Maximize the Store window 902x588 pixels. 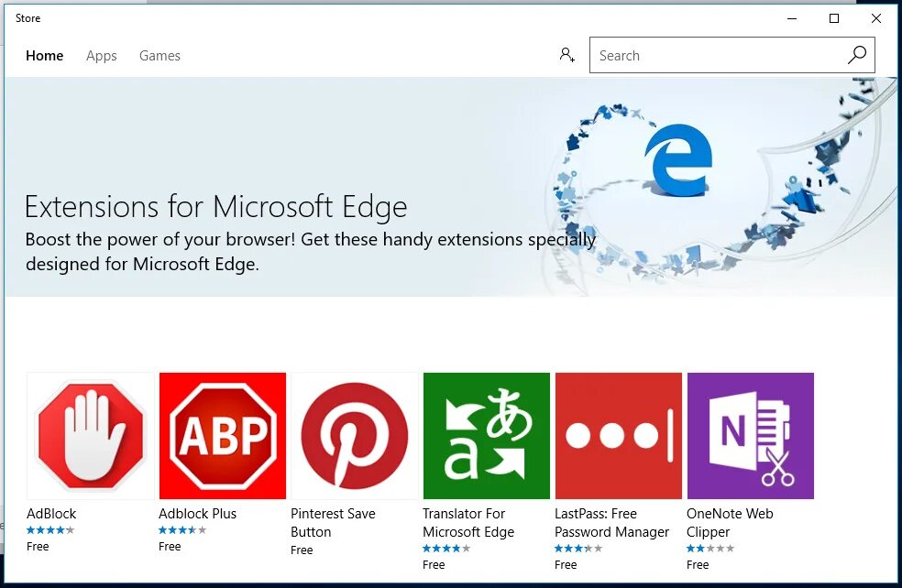pyautogui.click(x=834, y=18)
